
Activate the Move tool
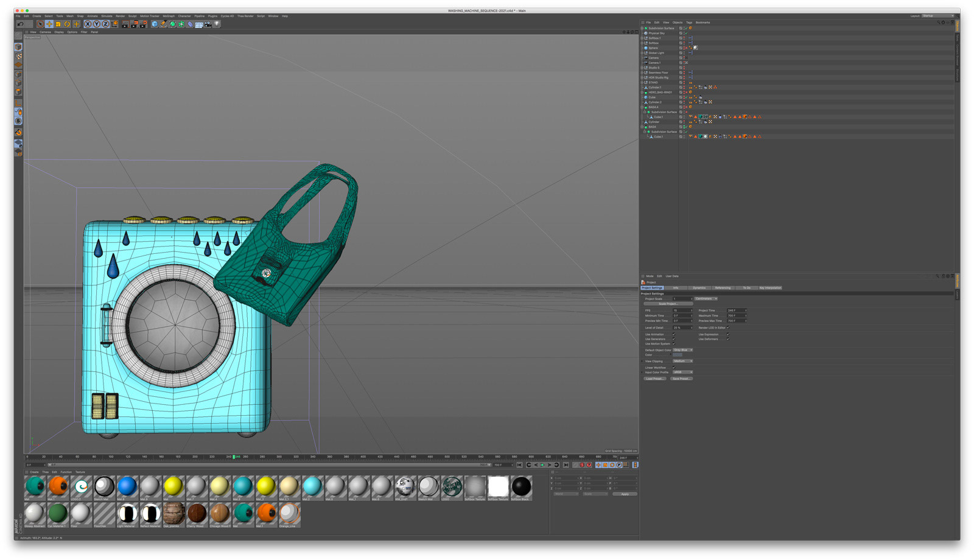click(x=49, y=24)
